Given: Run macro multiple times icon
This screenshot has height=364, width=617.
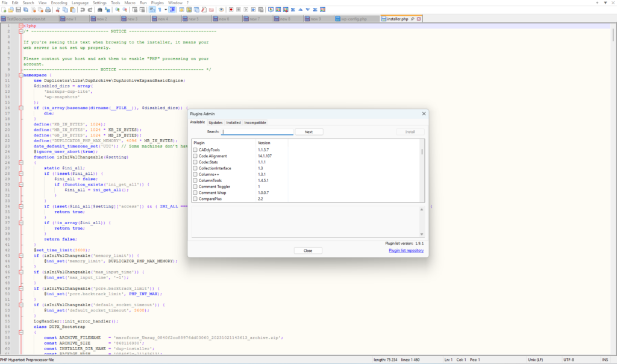Looking at the screenshot, I should pos(253,10).
